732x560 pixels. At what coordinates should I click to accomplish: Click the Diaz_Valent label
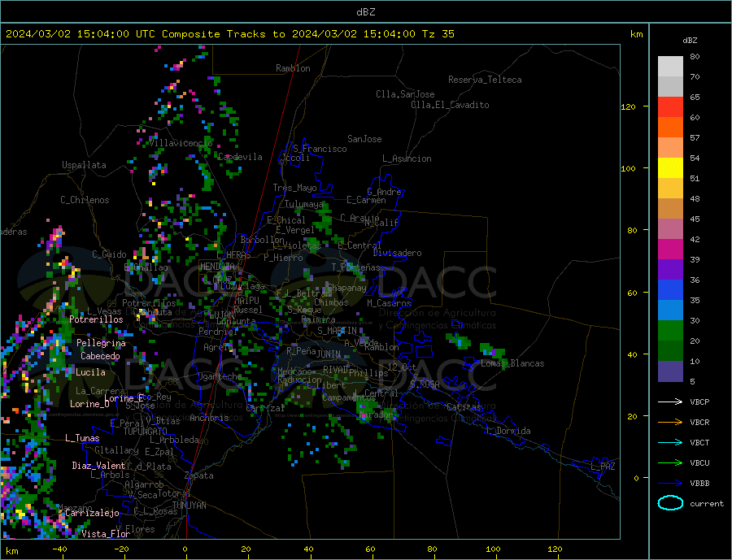click(98, 466)
